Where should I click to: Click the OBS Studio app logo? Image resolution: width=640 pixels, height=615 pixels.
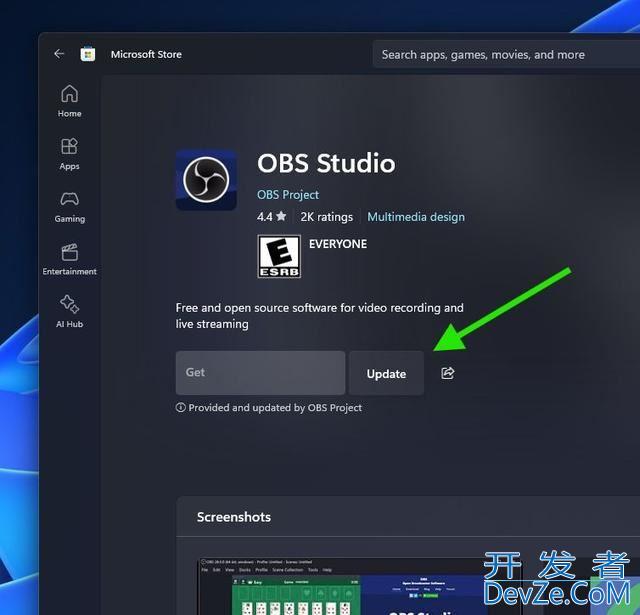pyautogui.click(x=206, y=180)
